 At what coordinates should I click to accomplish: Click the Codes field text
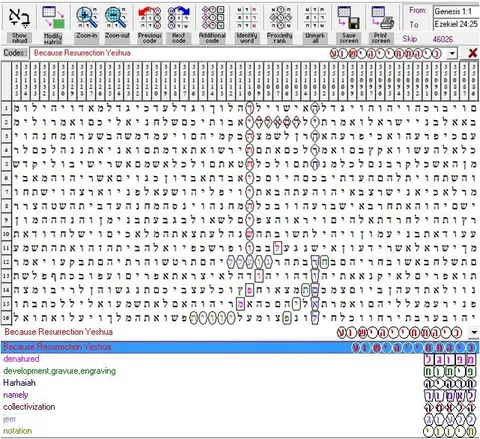coord(82,53)
